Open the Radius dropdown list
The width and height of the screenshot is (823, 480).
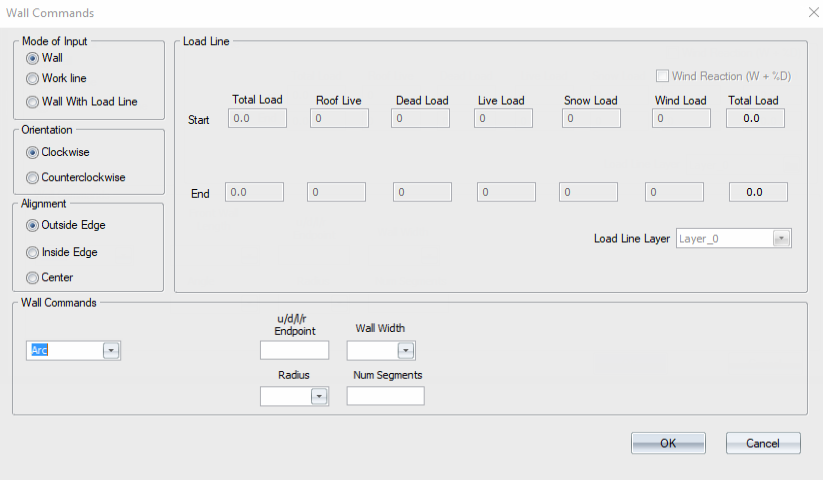319,396
